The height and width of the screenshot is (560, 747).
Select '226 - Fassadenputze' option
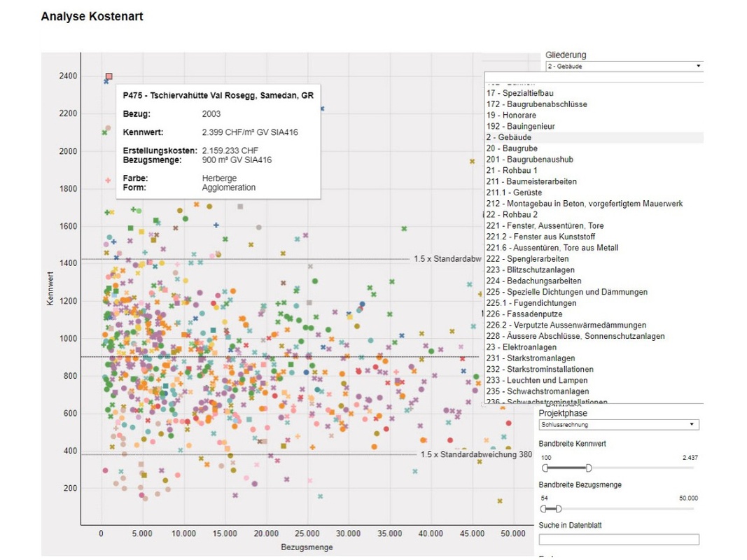(x=594, y=314)
